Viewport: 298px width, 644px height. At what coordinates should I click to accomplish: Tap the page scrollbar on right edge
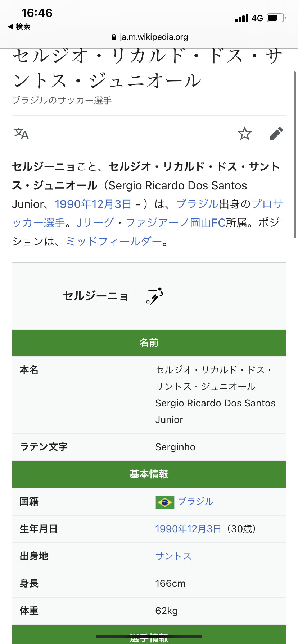[295, 155]
